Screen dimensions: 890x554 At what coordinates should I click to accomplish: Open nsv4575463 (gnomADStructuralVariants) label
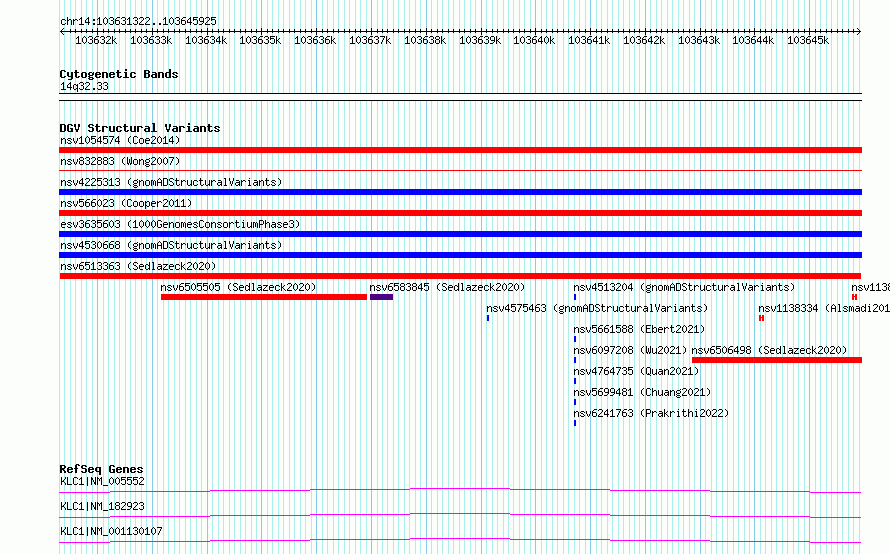pyautogui.click(x=597, y=308)
